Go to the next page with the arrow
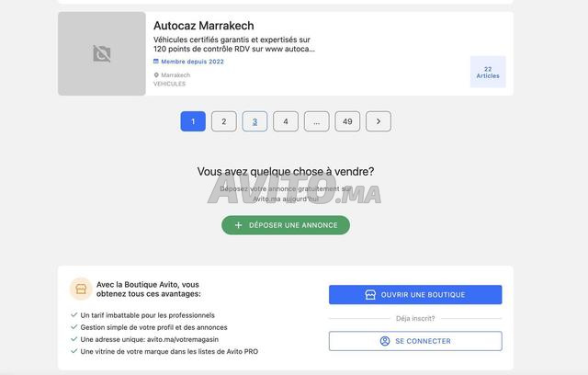This screenshot has height=375, width=588. click(x=379, y=121)
